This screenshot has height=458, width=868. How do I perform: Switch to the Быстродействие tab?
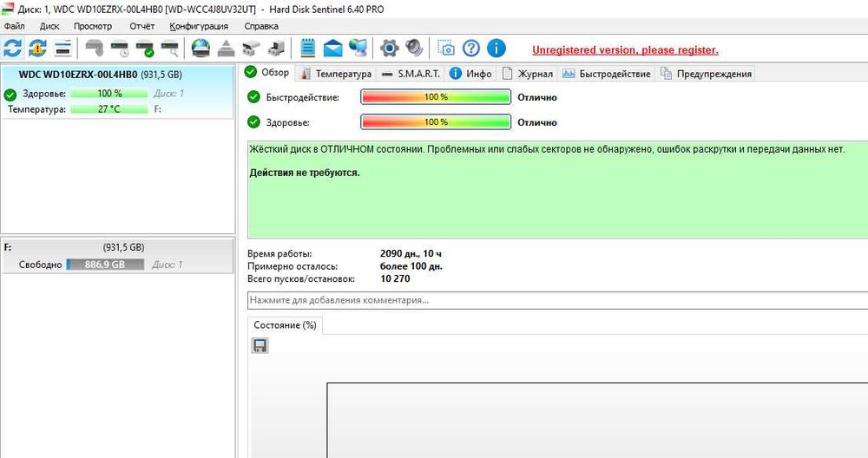tap(607, 74)
